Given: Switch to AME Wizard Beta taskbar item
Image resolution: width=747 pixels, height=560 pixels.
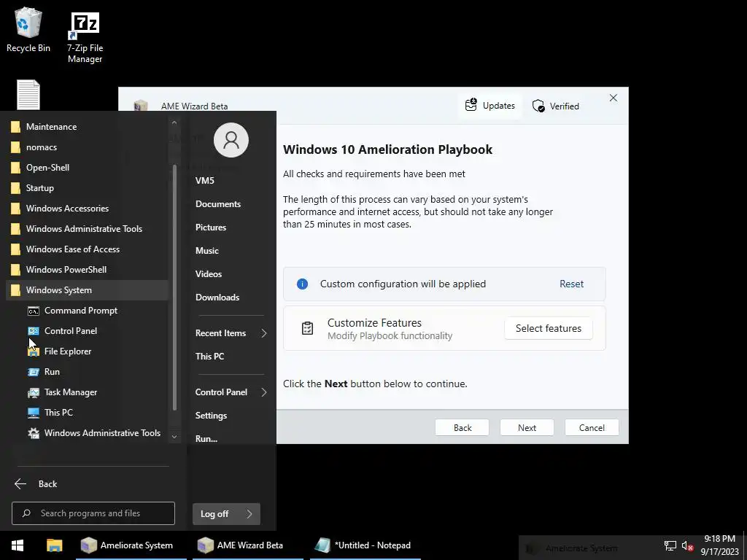Looking at the screenshot, I should tap(248, 545).
